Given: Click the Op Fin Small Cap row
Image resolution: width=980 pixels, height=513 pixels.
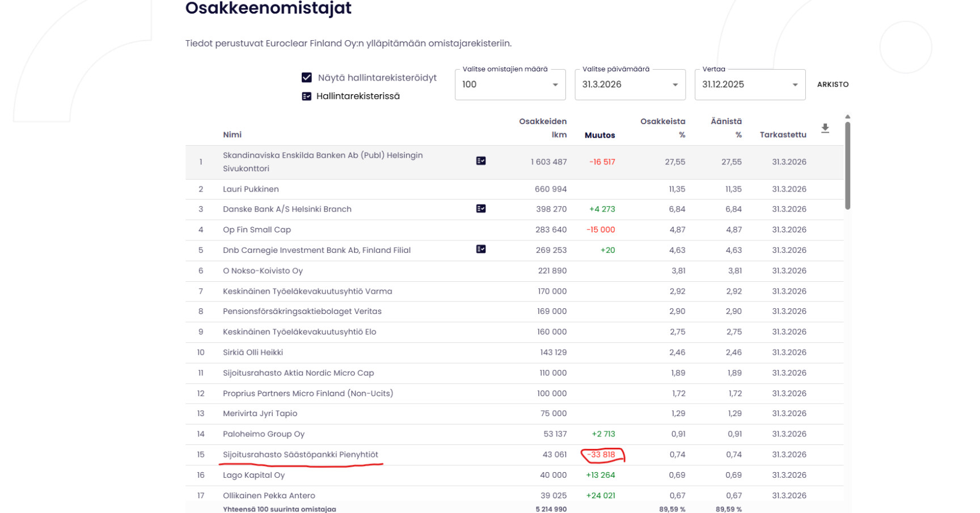Looking at the screenshot, I should tap(257, 230).
